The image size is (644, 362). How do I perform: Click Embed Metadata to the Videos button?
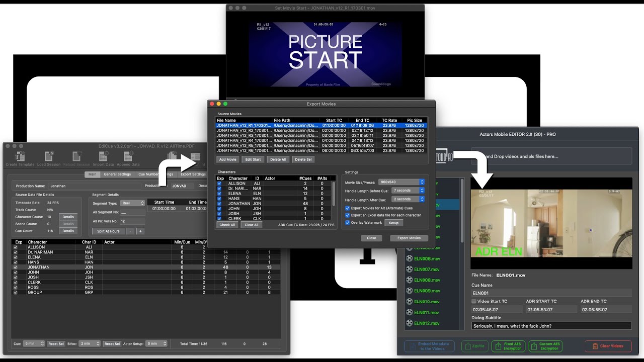429,346
